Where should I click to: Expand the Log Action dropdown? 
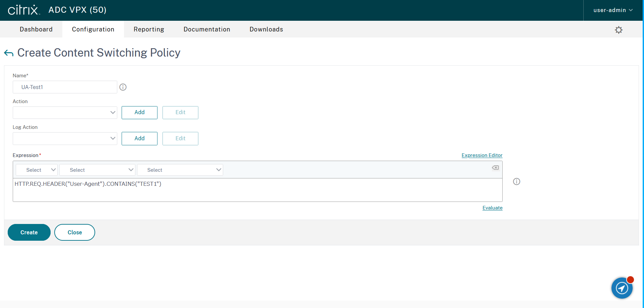coord(65,139)
